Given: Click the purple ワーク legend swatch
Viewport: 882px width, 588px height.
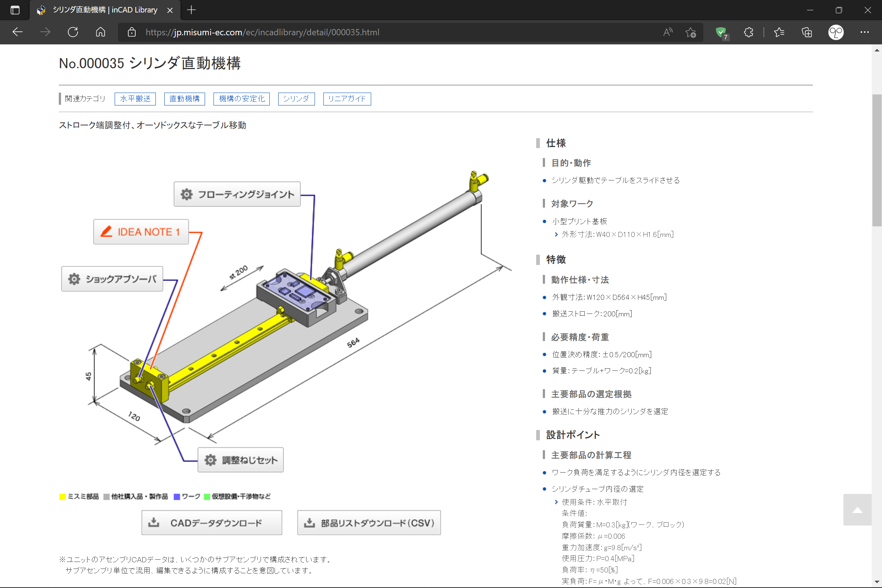Looking at the screenshot, I should coord(177,496).
